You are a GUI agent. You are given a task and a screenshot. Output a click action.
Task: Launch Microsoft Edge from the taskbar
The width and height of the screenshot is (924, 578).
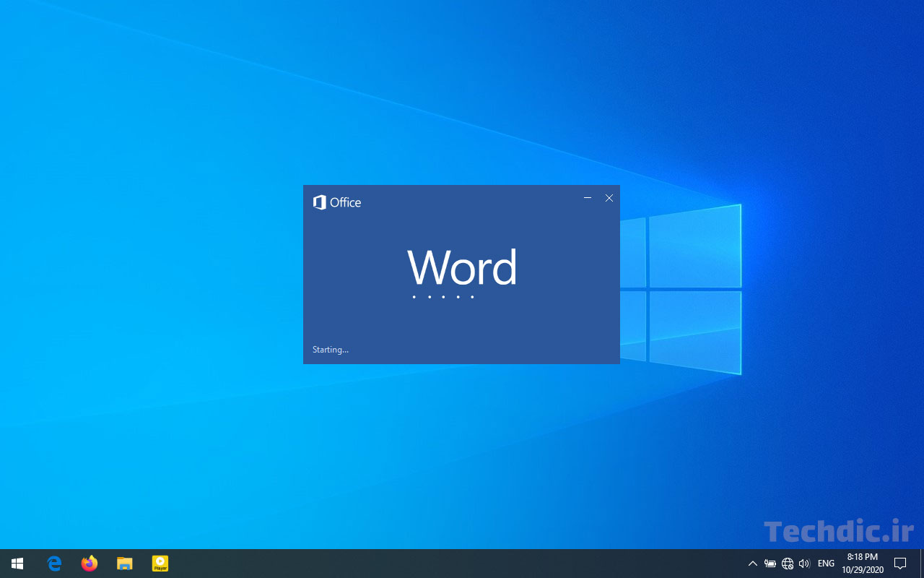[x=54, y=564]
